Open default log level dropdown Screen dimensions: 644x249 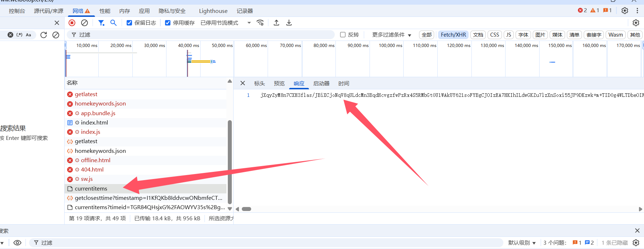pos(522,243)
